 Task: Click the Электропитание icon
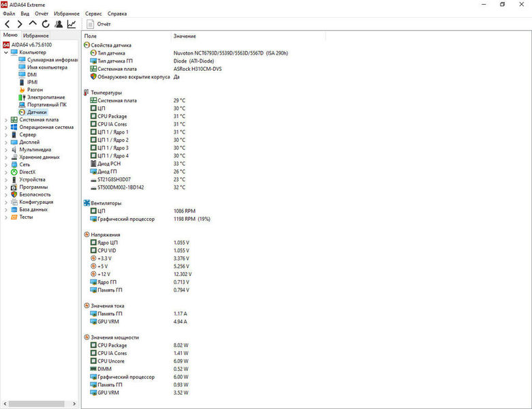(22, 97)
